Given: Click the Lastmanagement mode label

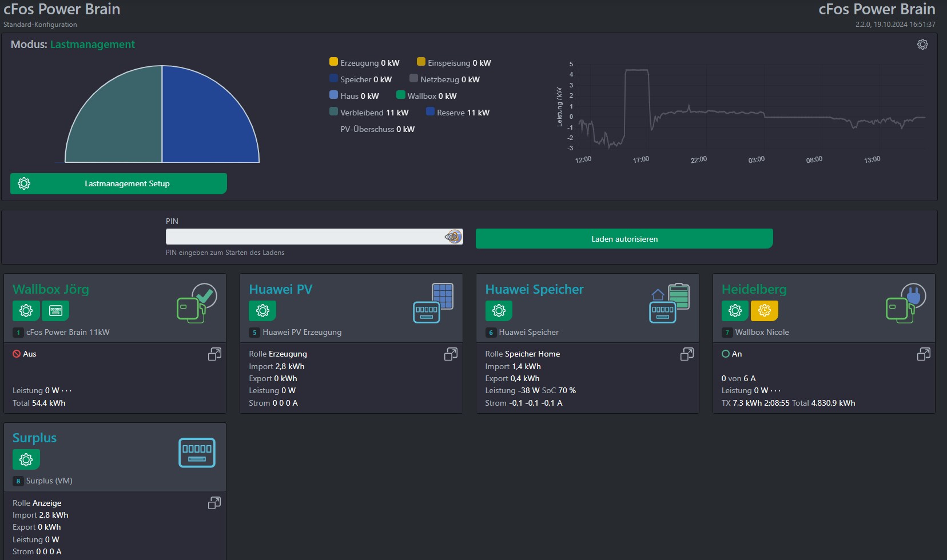Looking at the screenshot, I should click(92, 44).
